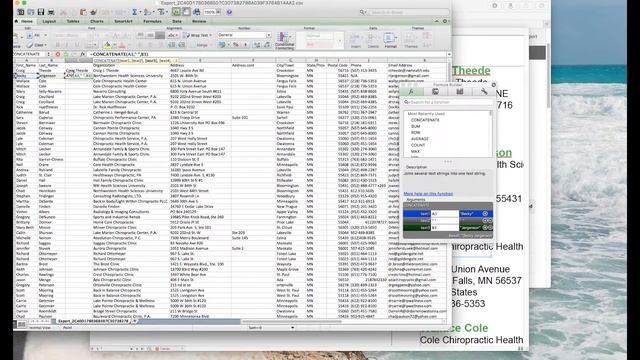Image resolution: width=640 pixels, height=360 pixels.
Task: Switch to the SmartArt ribbon tab
Action: coord(123,21)
